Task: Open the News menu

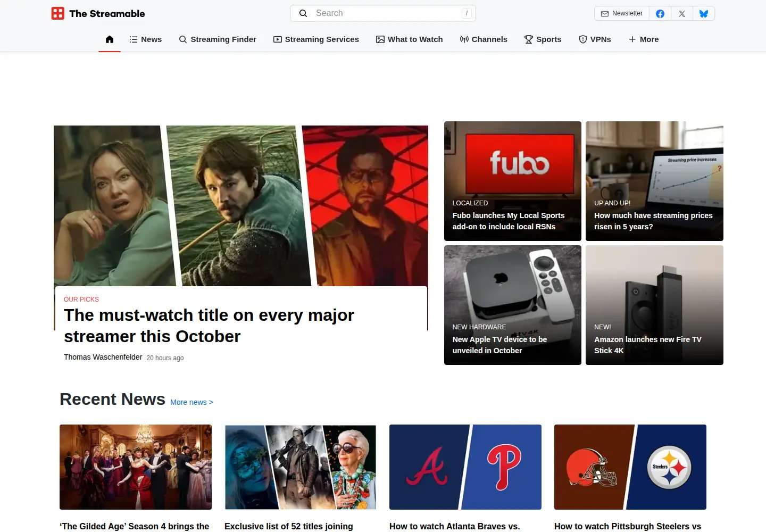Action: click(x=146, y=39)
